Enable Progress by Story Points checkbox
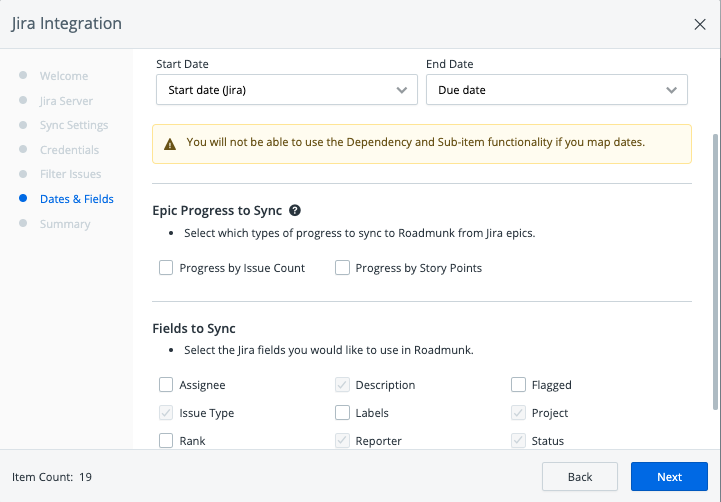 coord(342,268)
